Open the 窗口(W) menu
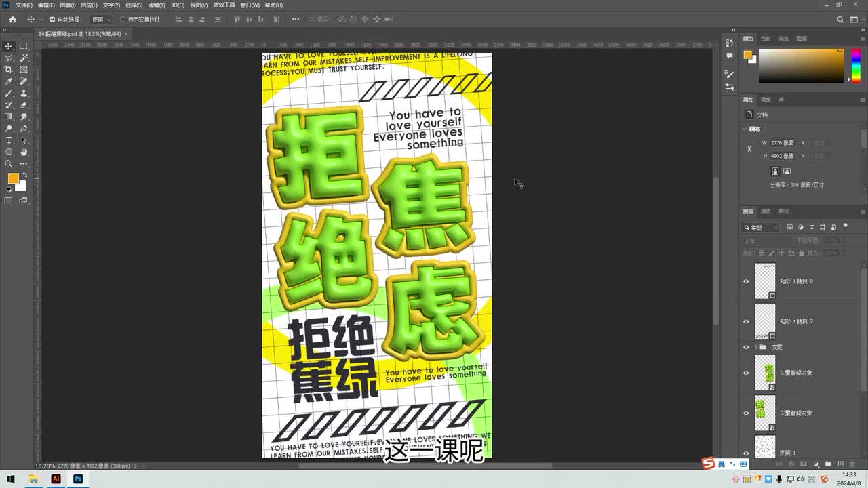Image resolution: width=868 pixels, height=488 pixels. point(250,5)
